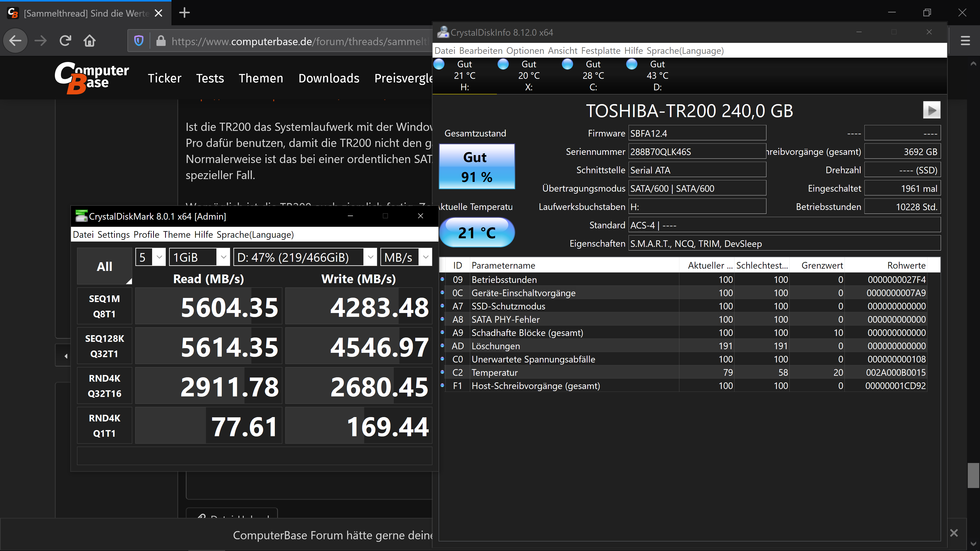Open the tracking protection shield icon
980x551 pixels.
pos(139,41)
